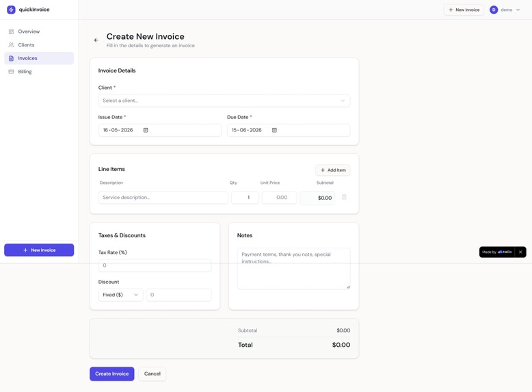
Task: Grab the Notes textarea resize handle
Action: (348, 287)
